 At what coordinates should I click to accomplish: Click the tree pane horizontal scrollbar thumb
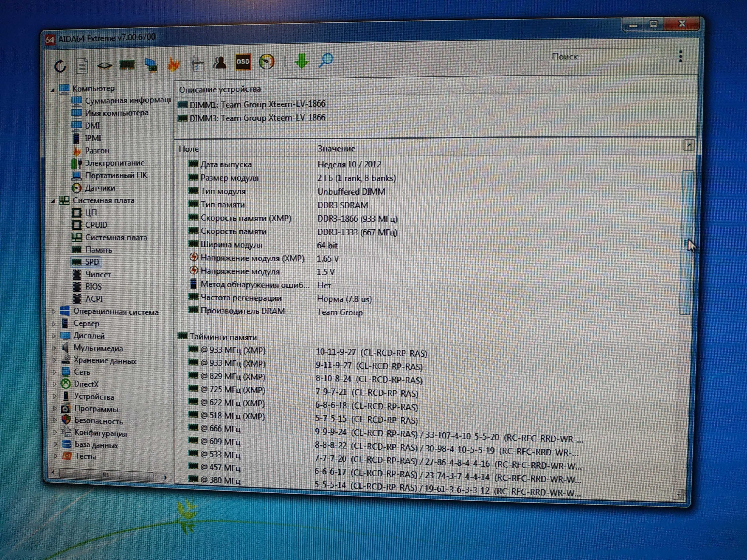pyautogui.click(x=106, y=475)
